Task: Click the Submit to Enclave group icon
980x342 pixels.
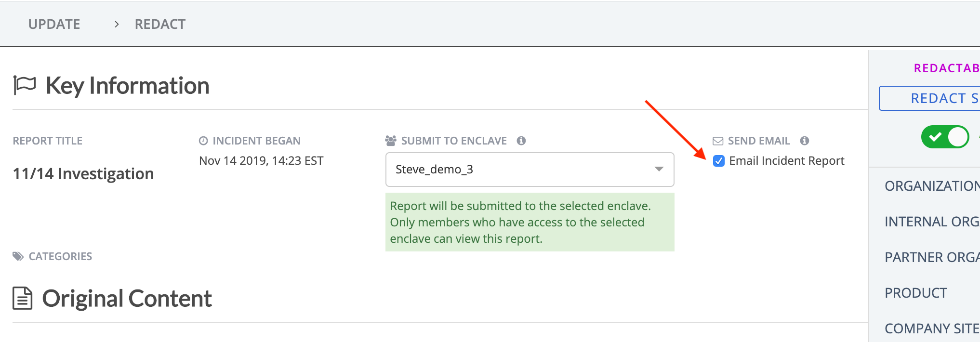Action: tap(391, 141)
